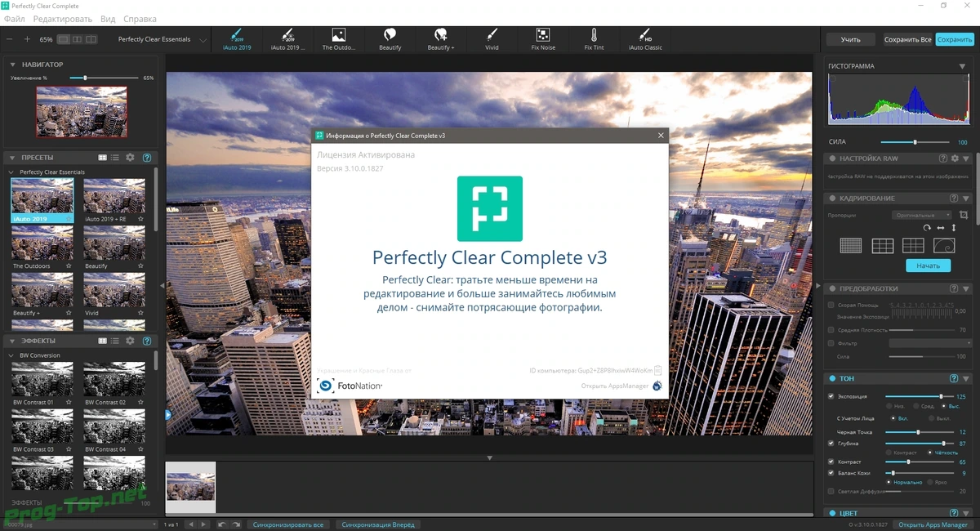Screen dimensions: 980x531
Task: Show Presets panel as list view
Action: pyautogui.click(x=115, y=158)
